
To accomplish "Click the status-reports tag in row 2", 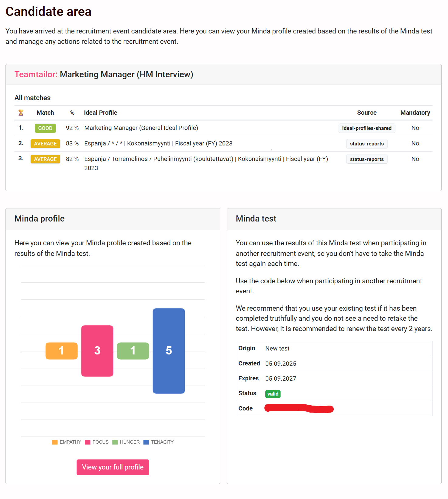I will pos(367,144).
